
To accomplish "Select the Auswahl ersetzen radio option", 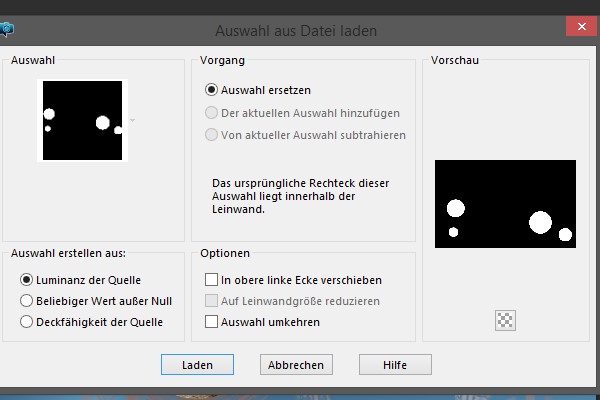I will 211,89.
